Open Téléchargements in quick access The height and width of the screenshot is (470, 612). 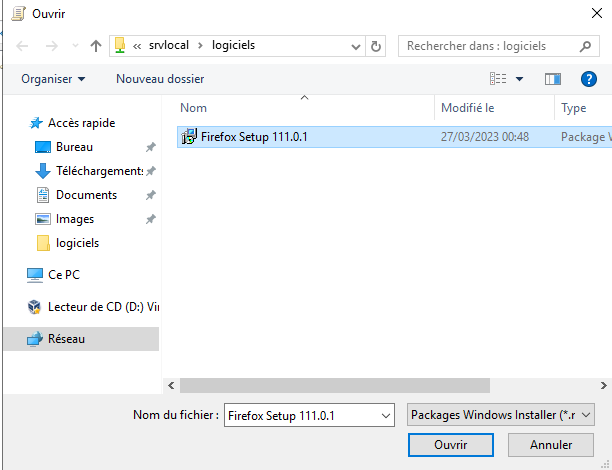coord(99,171)
